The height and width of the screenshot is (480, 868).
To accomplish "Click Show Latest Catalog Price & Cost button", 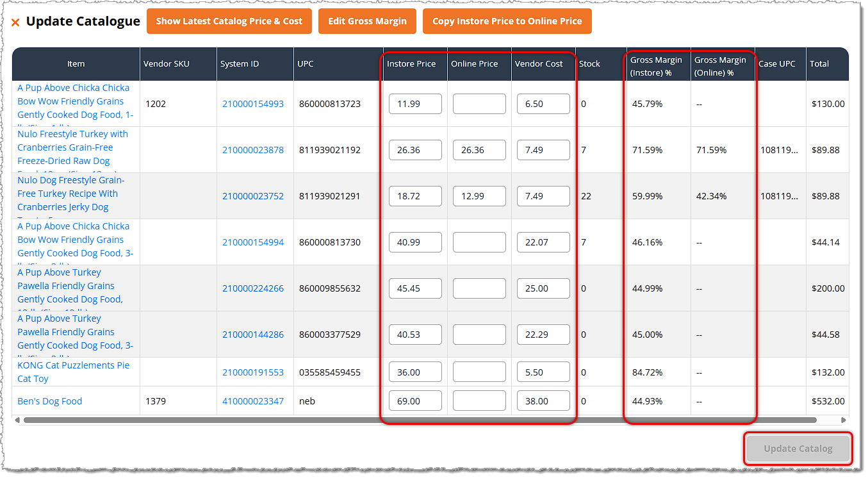I will coord(229,21).
